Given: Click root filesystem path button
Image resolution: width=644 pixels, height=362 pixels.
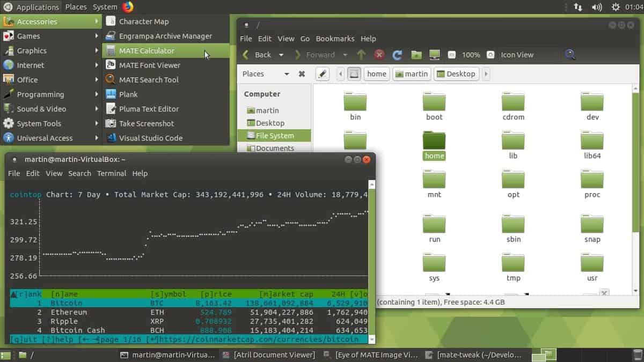Looking at the screenshot, I should point(354,74).
